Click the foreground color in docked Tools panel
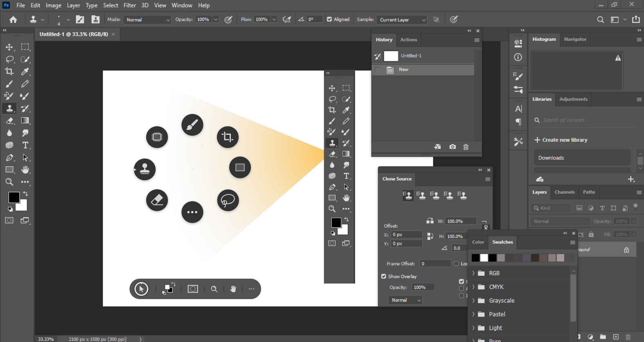The height and width of the screenshot is (342, 644). click(14, 197)
